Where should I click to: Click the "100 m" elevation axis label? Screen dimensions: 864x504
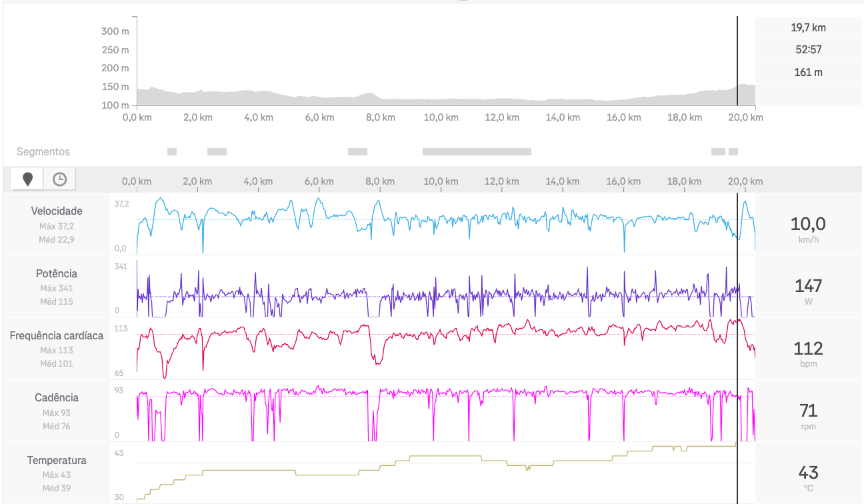click(115, 105)
